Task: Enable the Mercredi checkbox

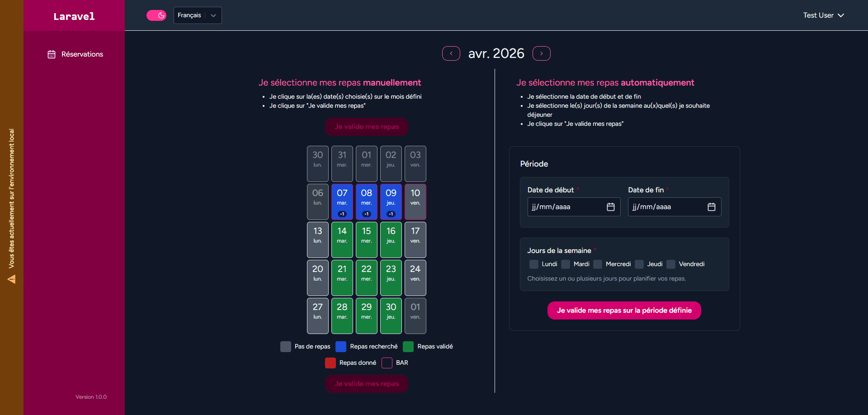Action: tap(598, 264)
